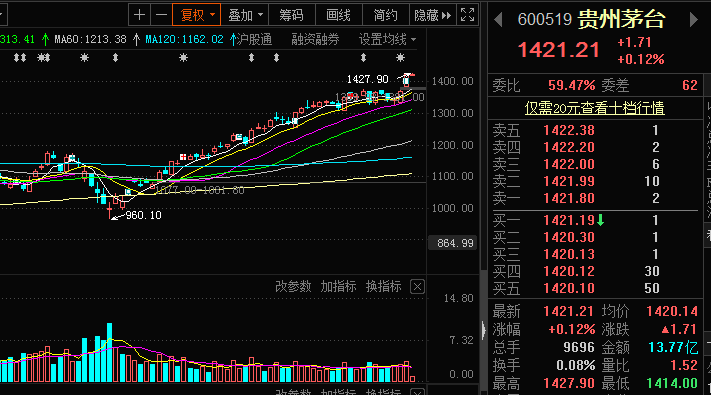The height and width of the screenshot is (395, 711).
Task: Open the 复权 dropdown
Action: click(196, 15)
